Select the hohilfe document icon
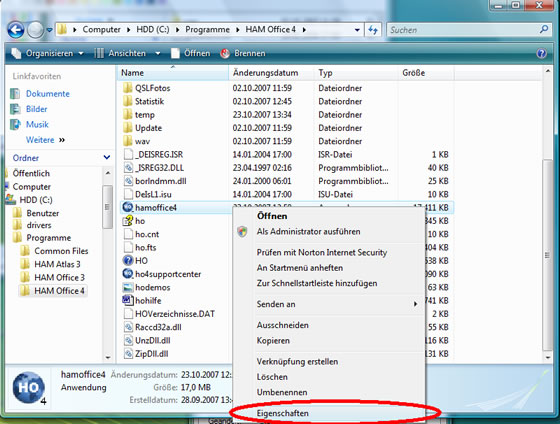 [x=128, y=300]
